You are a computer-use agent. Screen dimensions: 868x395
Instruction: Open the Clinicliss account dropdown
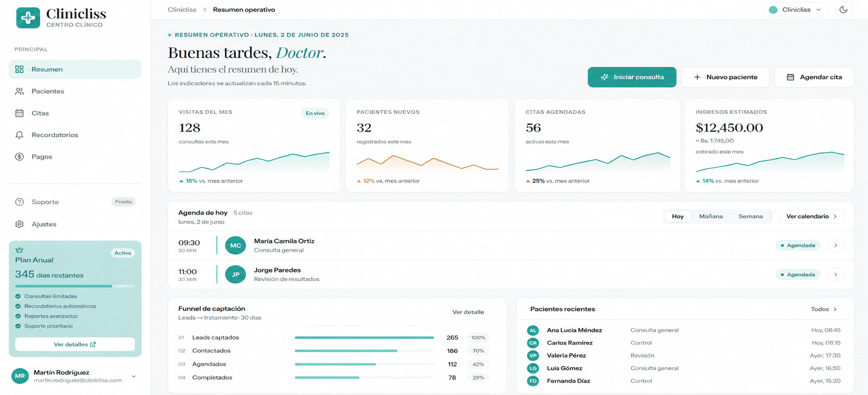[795, 10]
